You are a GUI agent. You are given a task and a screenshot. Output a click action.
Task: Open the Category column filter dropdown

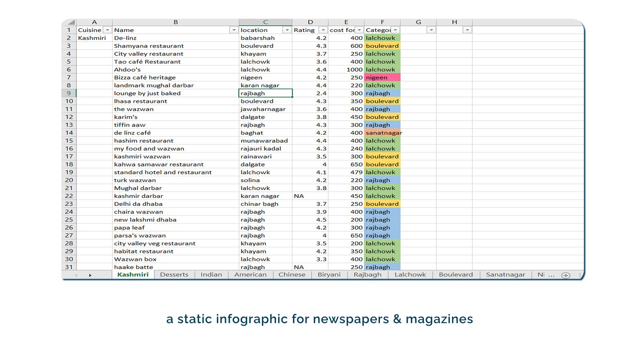coord(396,30)
